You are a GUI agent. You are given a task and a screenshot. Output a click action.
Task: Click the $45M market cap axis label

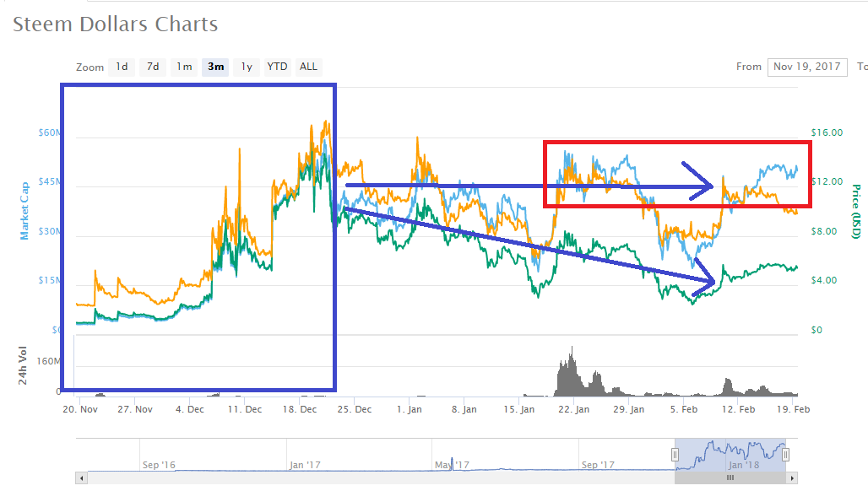pyautogui.click(x=49, y=182)
